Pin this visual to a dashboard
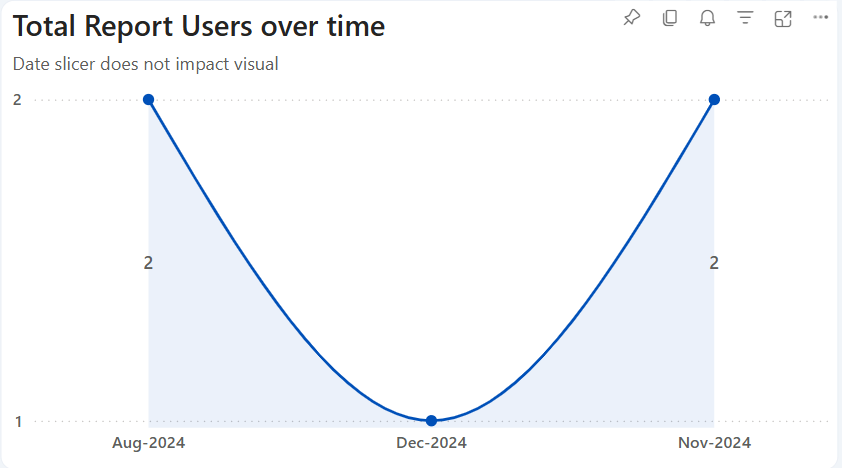The width and height of the screenshot is (842, 468). click(631, 18)
